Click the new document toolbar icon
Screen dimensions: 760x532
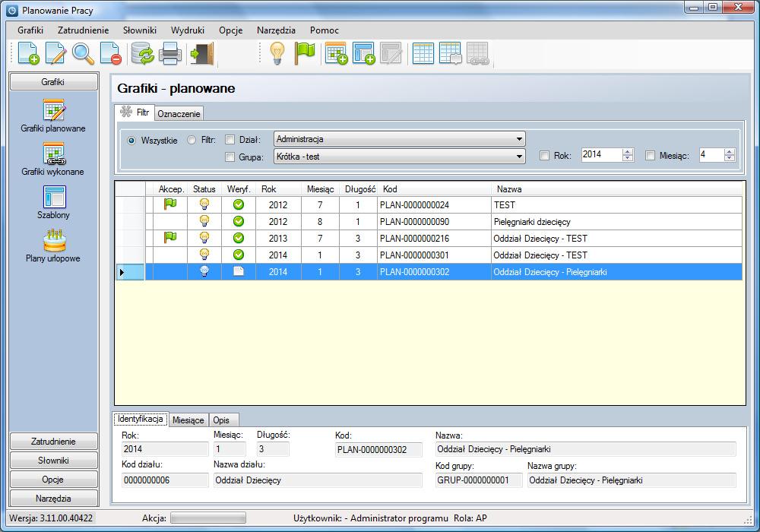pos(28,53)
